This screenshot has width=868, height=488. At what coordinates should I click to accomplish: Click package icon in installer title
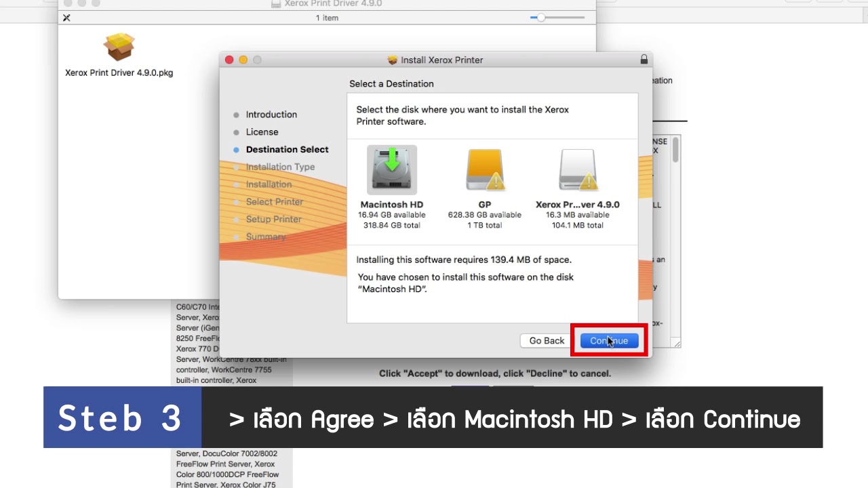392,60
